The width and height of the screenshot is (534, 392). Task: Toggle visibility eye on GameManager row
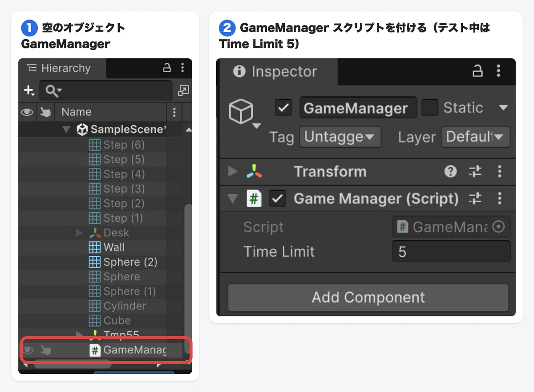pyautogui.click(x=28, y=350)
